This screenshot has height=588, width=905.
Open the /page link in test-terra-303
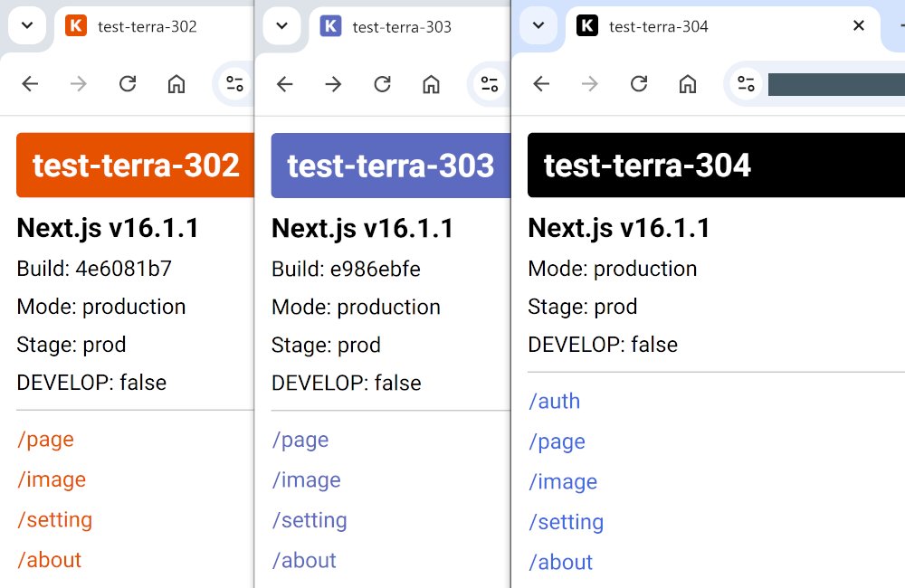coord(300,441)
